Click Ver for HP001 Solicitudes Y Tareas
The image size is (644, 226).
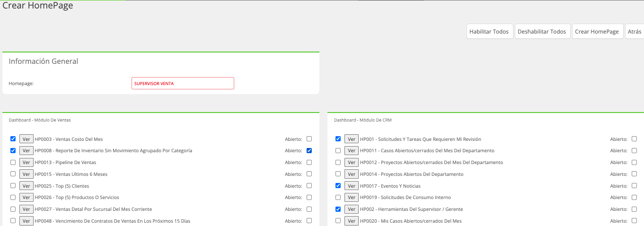coord(352,139)
